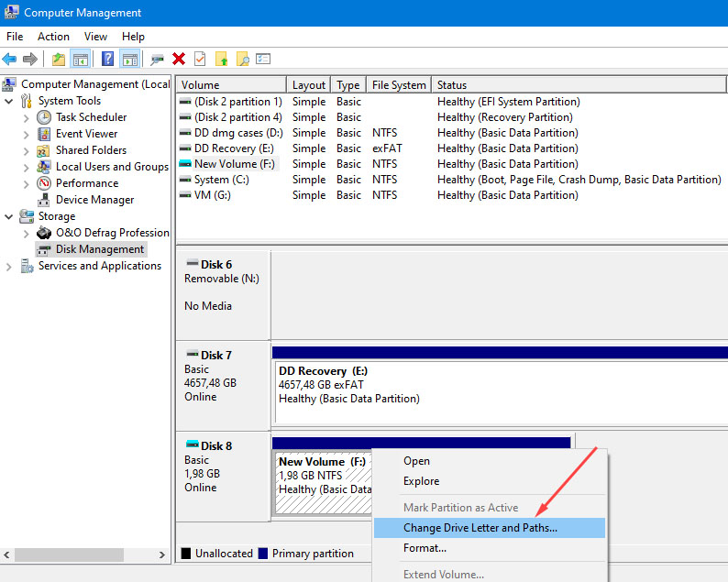The image size is (728, 582).
Task: Toggle the Show/Hide Console Tree icon
Action: [80, 60]
